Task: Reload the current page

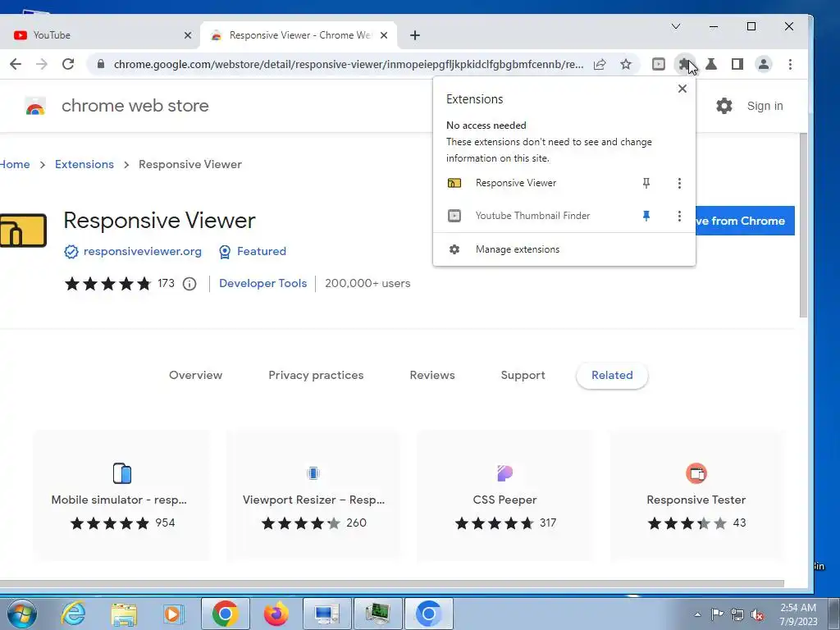Action: pyautogui.click(x=68, y=64)
